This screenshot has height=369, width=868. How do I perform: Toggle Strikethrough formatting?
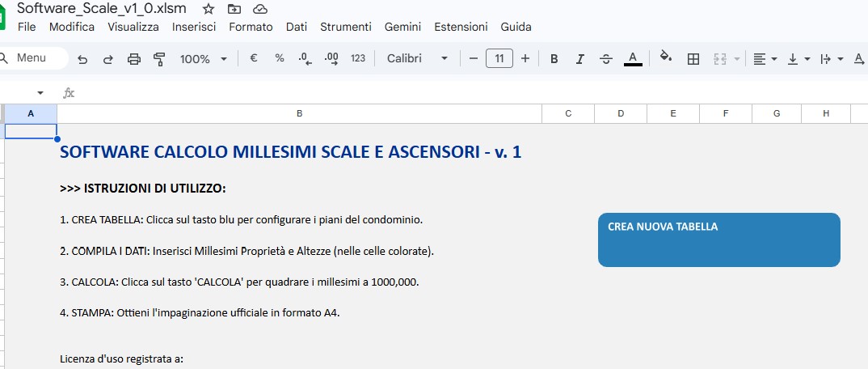tap(606, 59)
